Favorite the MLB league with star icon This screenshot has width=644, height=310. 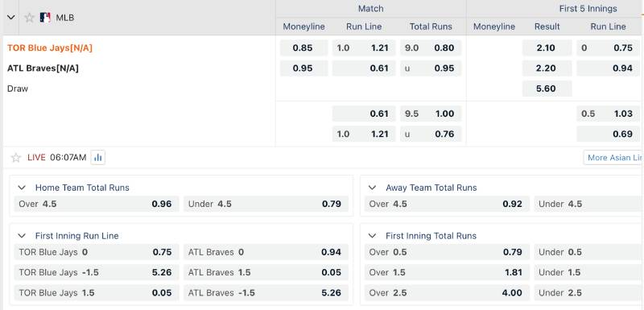click(29, 18)
